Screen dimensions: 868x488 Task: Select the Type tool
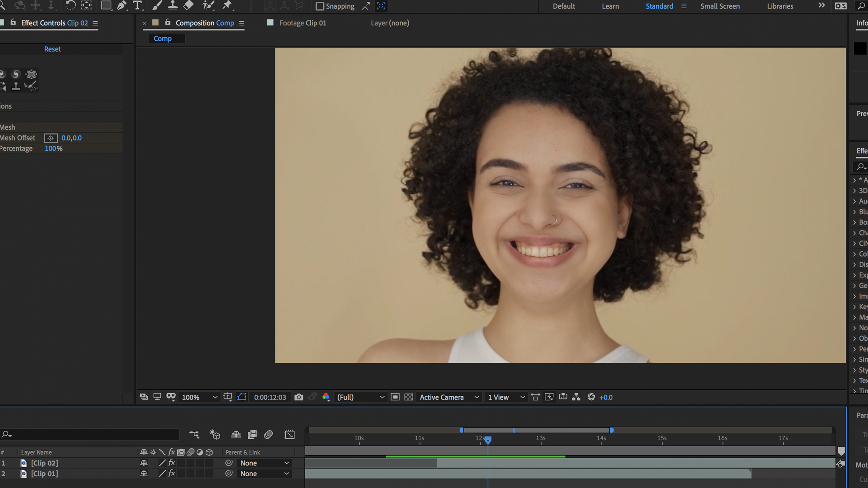click(137, 6)
